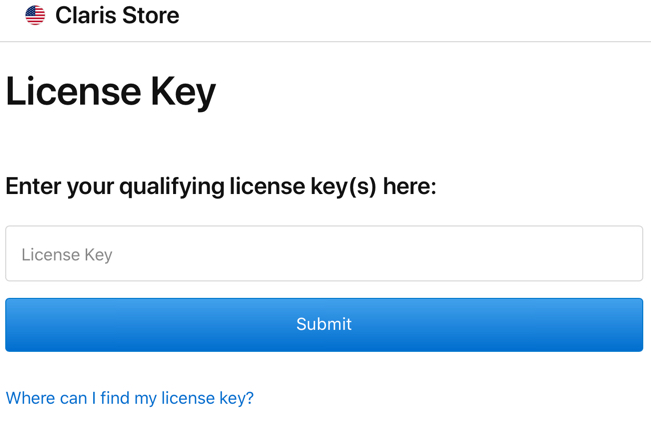The height and width of the screenshot is (425, 651).
Task: Click the Claris Store title
Action: (117, 15)
